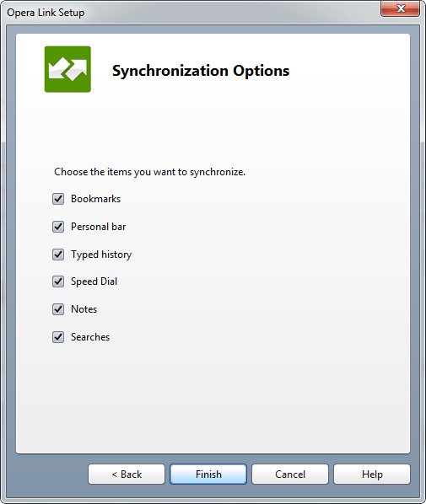
Task: Disable the Typed history checkbox
Action: pyautogui.click(x=58, y=255)
